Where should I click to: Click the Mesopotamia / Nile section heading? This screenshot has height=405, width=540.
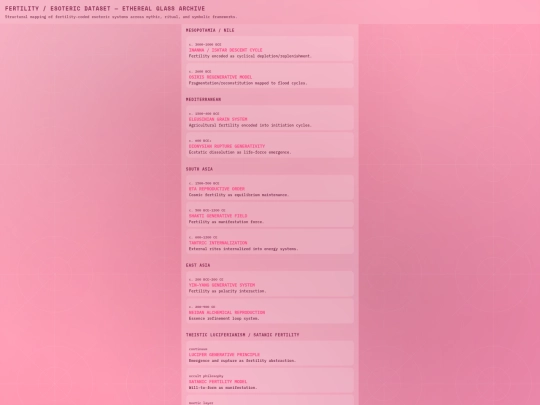coord(210,30)
